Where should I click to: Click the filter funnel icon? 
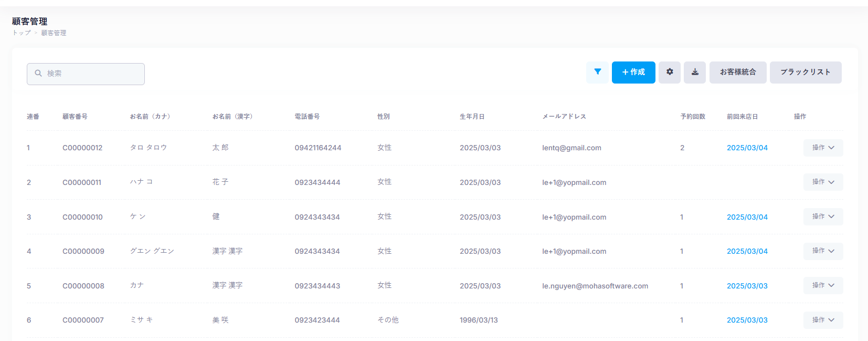(597, 72)
